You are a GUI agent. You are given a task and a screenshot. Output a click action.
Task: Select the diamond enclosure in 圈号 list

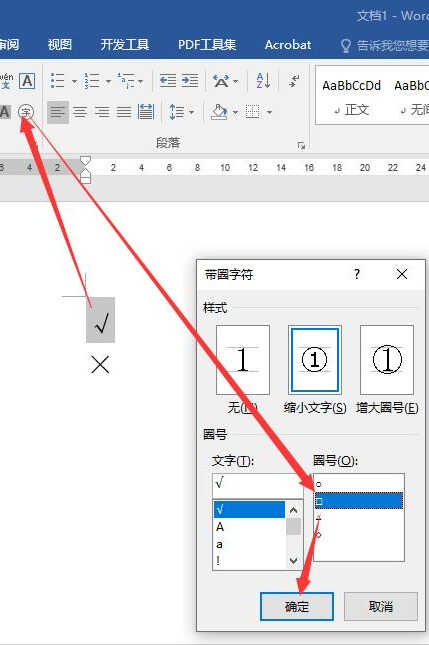click(359, 535)
